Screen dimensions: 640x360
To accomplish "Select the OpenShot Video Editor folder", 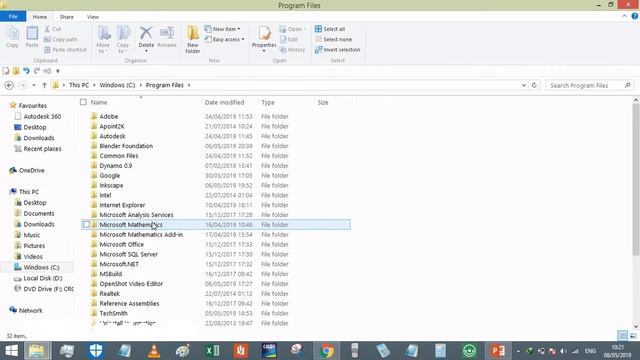I will coord(131,284).
